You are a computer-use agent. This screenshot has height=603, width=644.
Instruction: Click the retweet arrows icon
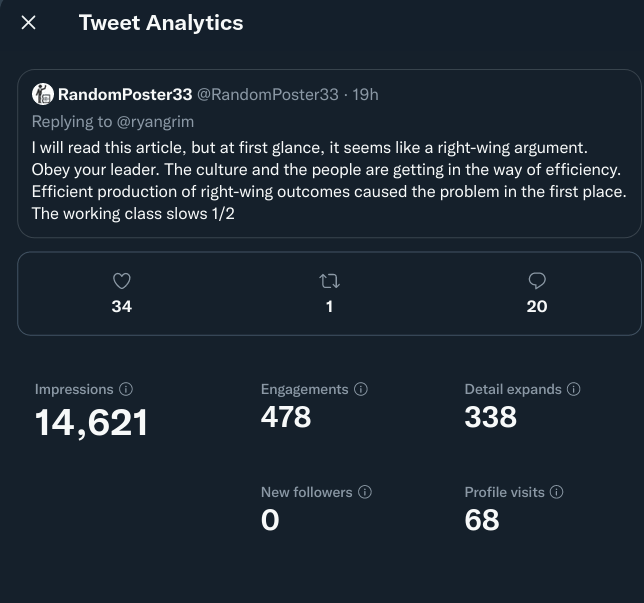pos(329,282)
